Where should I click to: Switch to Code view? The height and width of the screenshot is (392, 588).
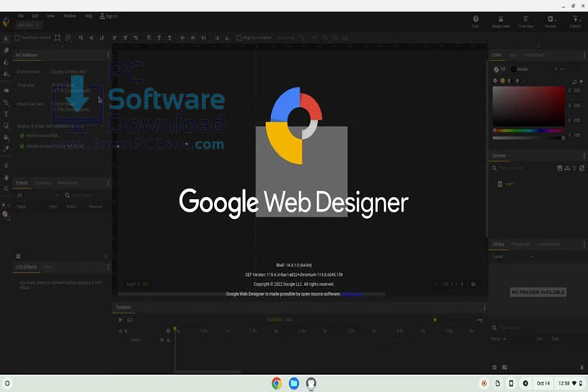(526, 21)
